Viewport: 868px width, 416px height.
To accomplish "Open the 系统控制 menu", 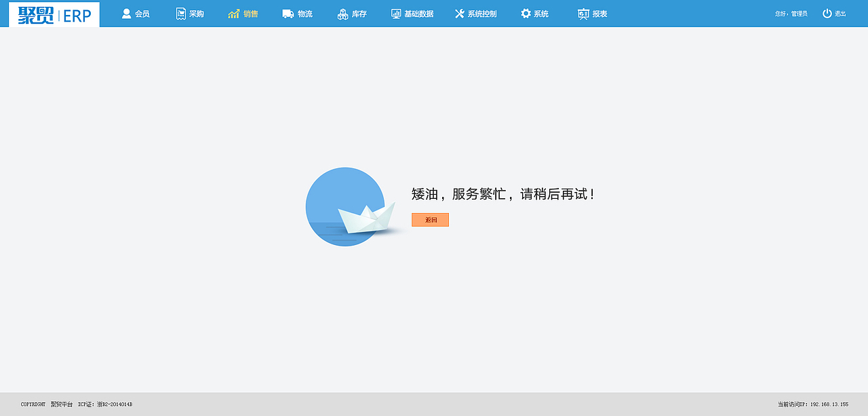I will click(x=477, y=13).
